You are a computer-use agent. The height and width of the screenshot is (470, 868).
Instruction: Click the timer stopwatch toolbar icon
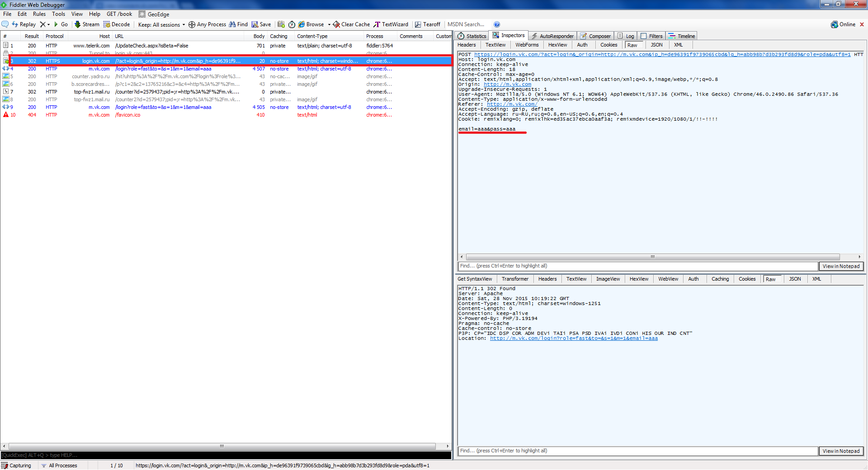[x=292, y=24]
